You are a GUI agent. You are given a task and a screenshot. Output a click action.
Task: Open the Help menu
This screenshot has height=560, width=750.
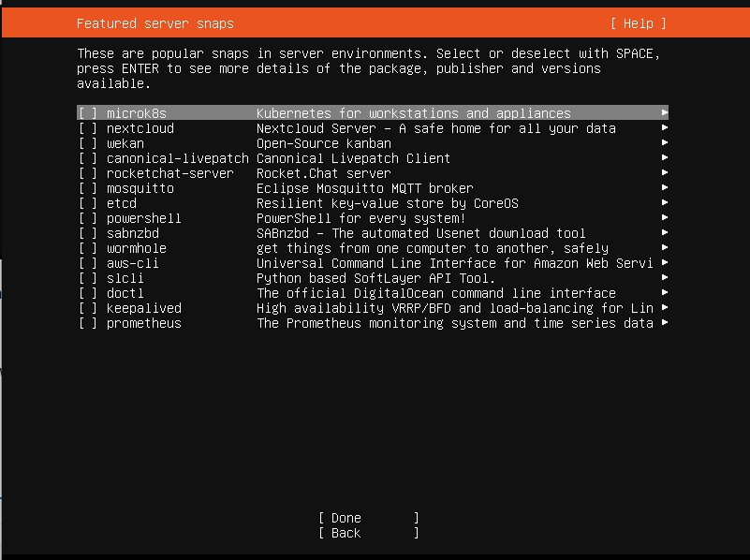pyautogui.click(x=638, y=23)
